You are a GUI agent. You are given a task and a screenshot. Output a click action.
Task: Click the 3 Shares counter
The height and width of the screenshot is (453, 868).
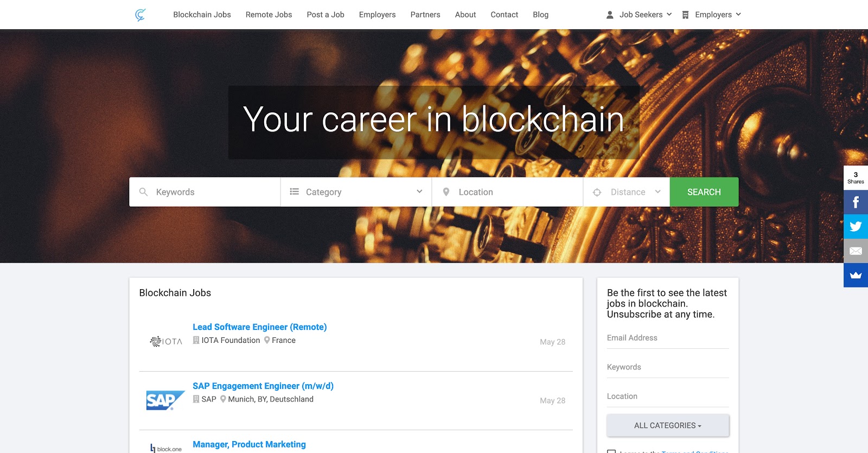click(856, 178)
